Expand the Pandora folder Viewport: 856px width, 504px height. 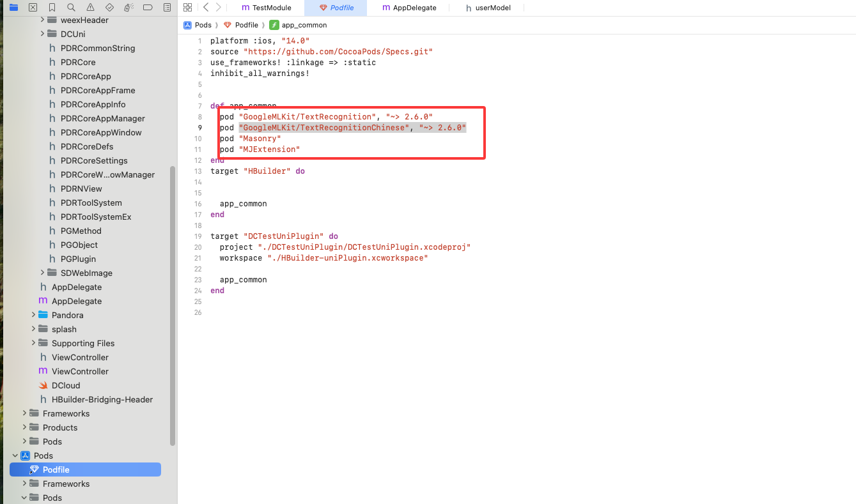tap(33, 315)
